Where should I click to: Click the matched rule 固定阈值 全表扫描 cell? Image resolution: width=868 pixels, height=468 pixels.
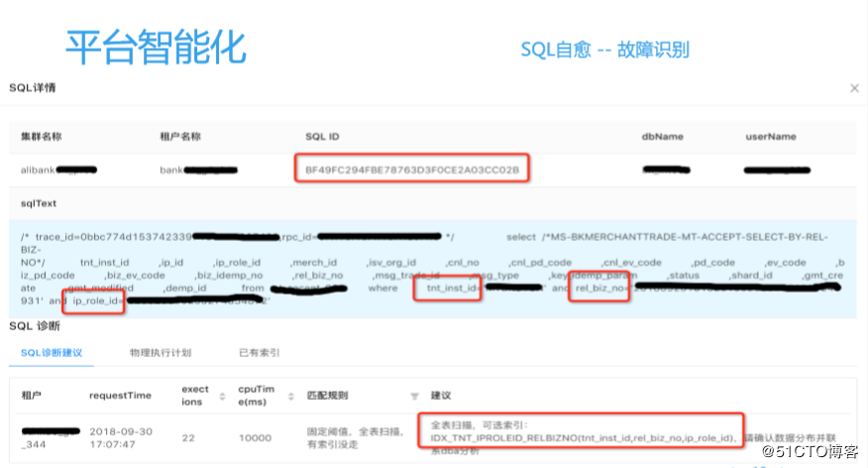click(x=356, y=437)
